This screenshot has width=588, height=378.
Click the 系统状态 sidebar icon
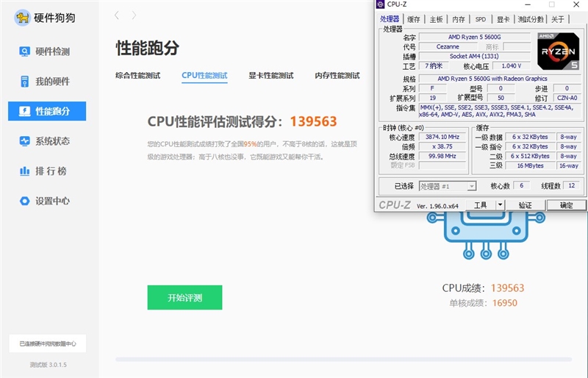(24, 141)
